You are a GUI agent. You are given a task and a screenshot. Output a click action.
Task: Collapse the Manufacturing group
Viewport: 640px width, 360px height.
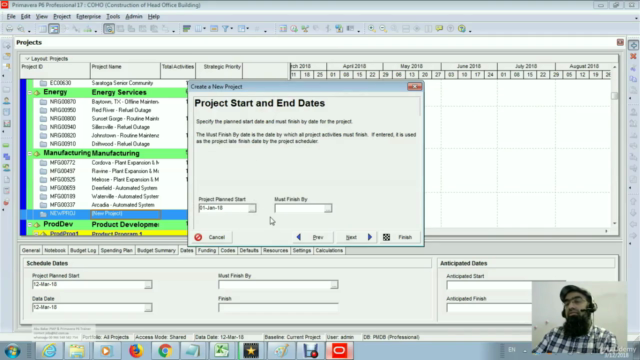30,153
